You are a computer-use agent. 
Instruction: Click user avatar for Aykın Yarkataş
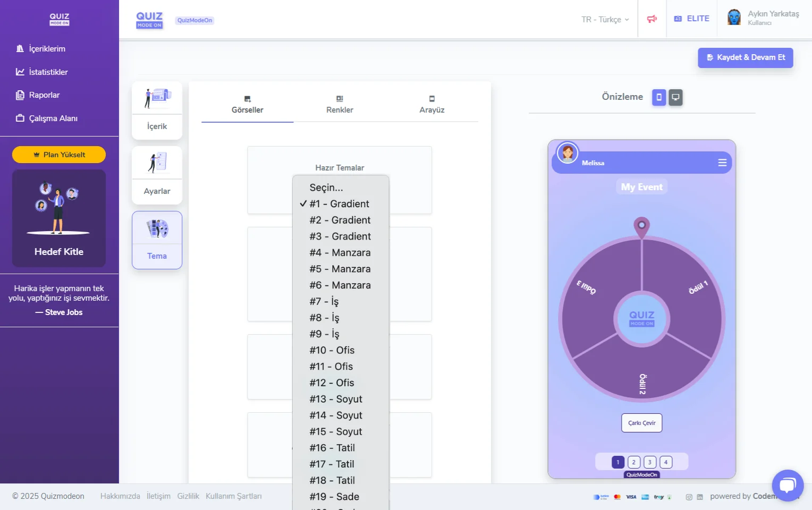[734, 18]
